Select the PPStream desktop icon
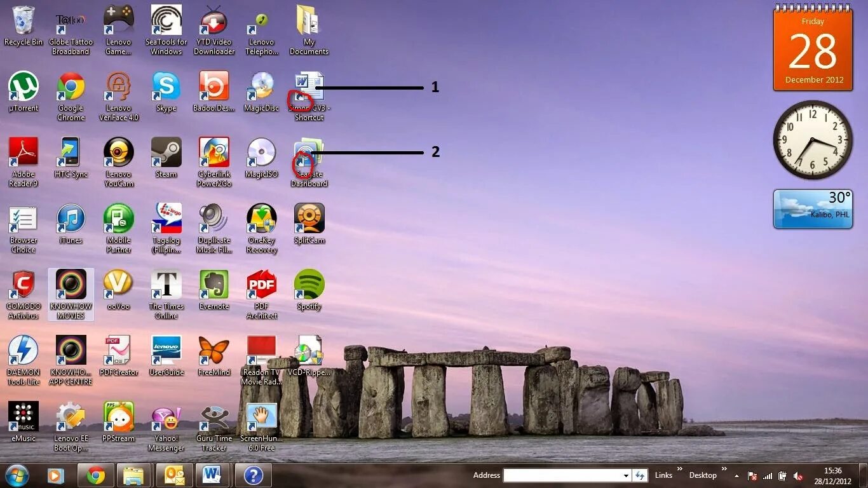Screen dimensions: 868x488 pyautogui.click(x=118, y=417)
